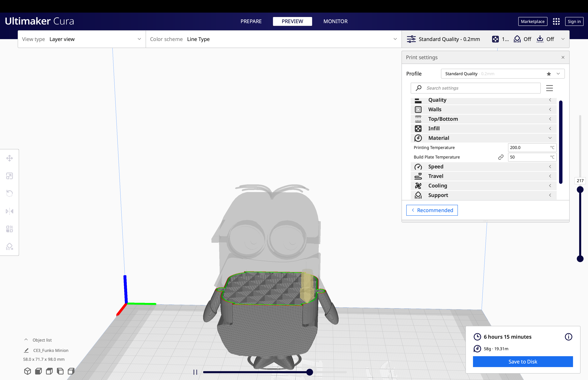Screen dimensions: 588x380
Task: Open the settings visibility hamburger menu
Action: click(549, 88)
